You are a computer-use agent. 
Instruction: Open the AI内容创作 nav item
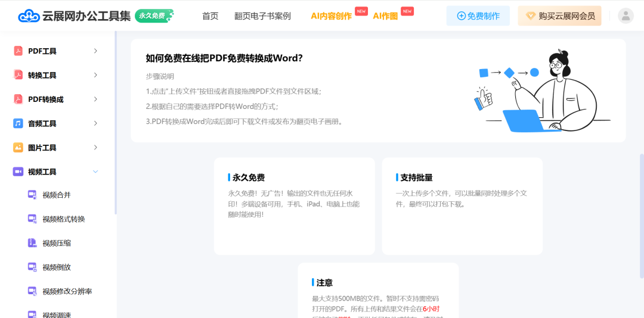coord(331,16)
